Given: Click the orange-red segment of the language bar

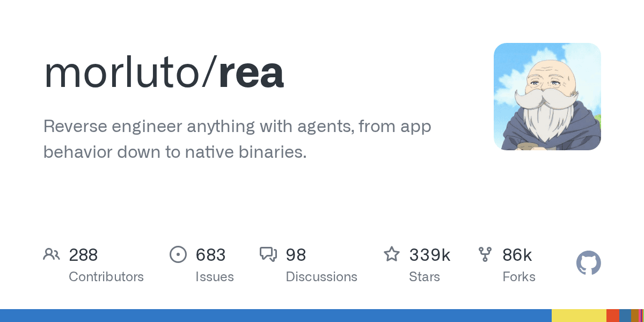Looking at the screenshot, I should 613,316.
